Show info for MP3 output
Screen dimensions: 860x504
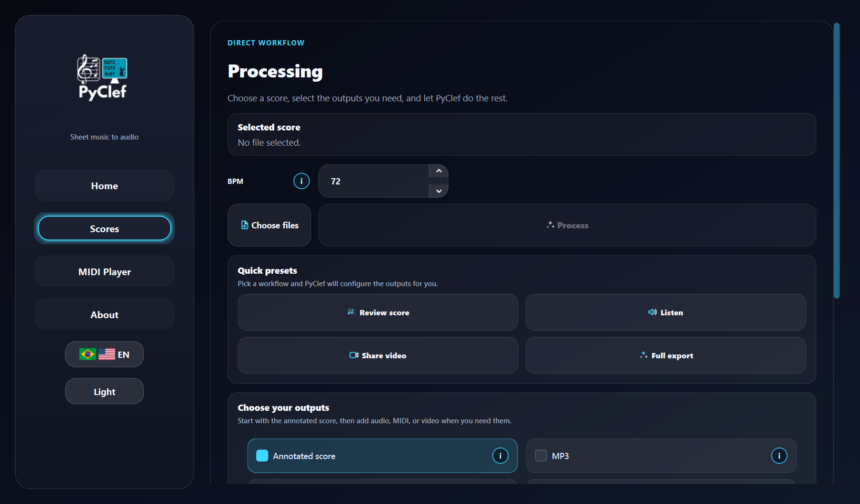[779, 456]
